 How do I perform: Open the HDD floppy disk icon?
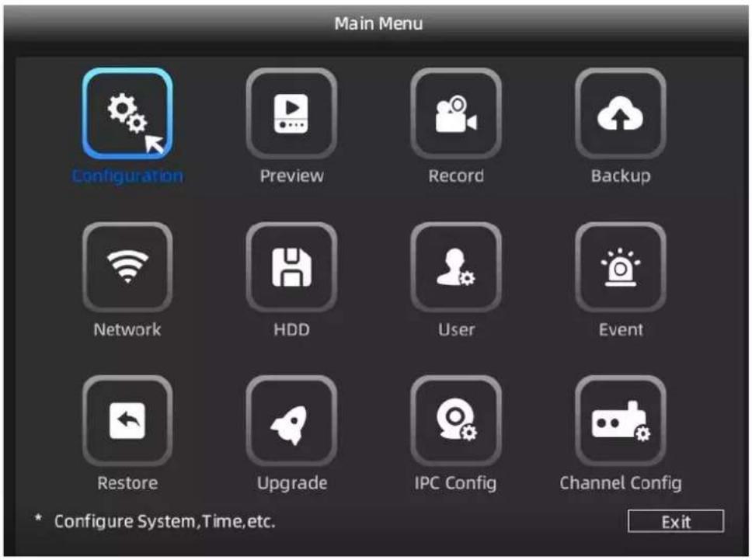pos(291,267)
